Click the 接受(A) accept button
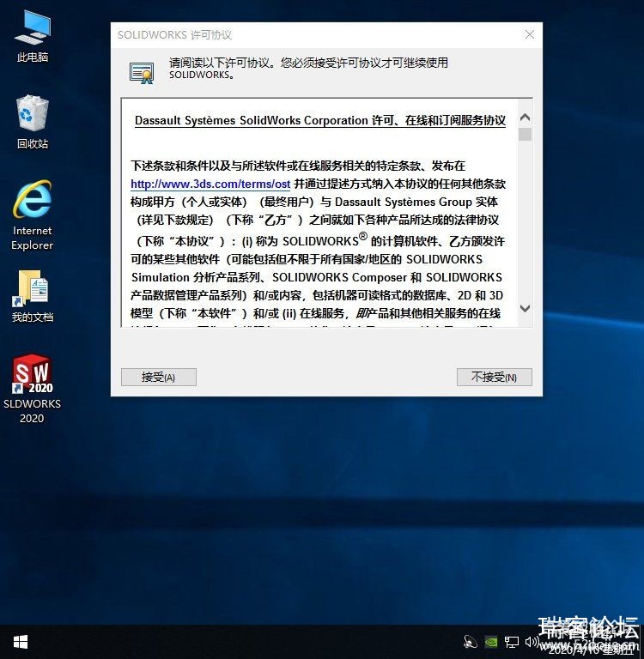 [x=159, y=377]
